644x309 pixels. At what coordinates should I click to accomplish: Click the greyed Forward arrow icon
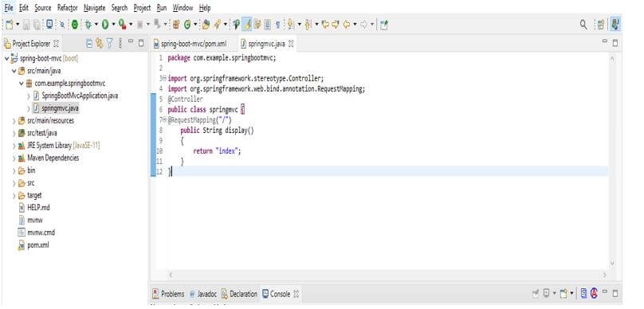point(364,25)
